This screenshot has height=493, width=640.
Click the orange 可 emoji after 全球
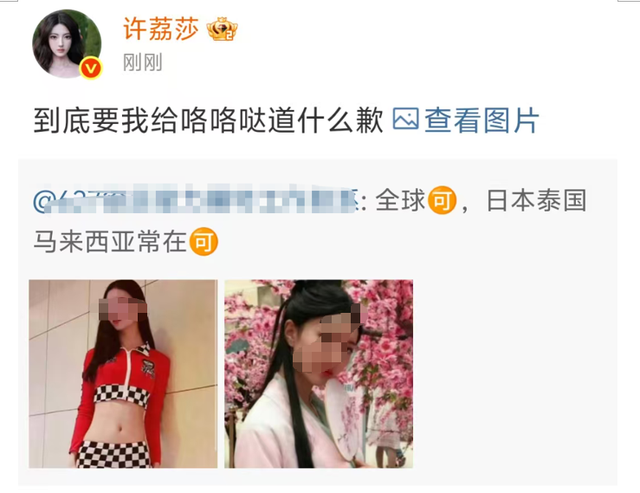[x=442, y=200]
